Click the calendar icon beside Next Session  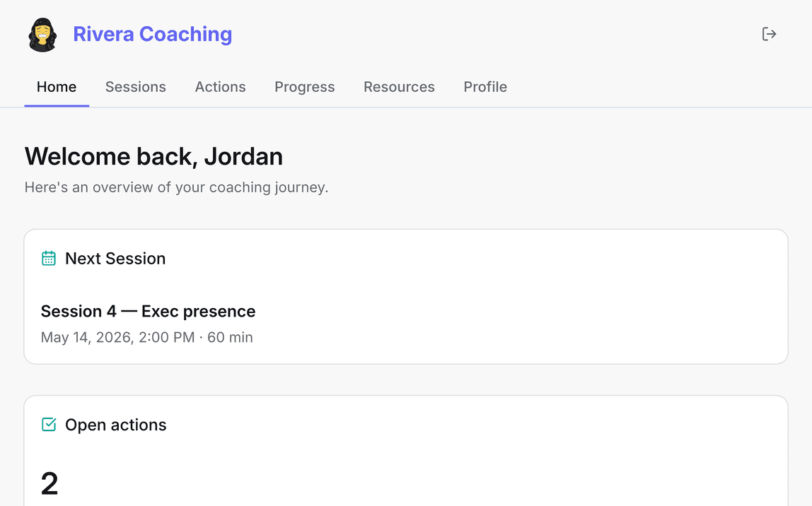coord(49,258)
